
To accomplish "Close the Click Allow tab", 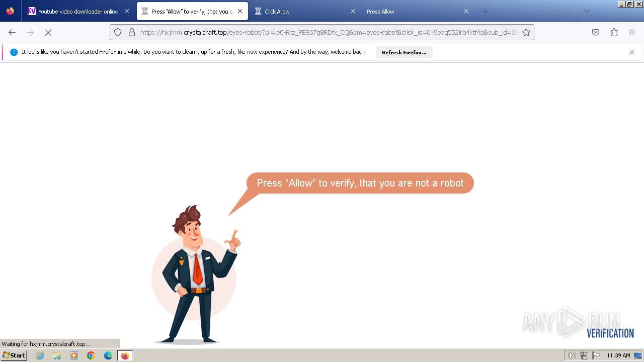I will pos(353,11).
